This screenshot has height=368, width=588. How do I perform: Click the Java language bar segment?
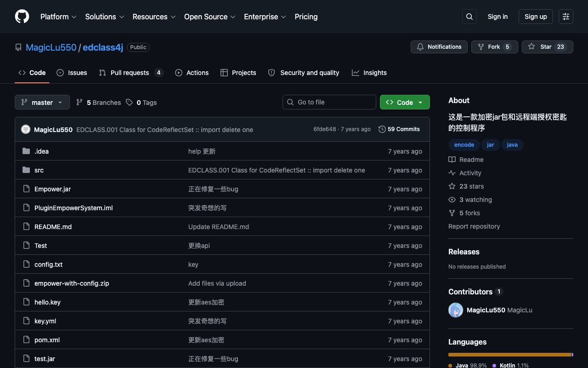(510, 355)
